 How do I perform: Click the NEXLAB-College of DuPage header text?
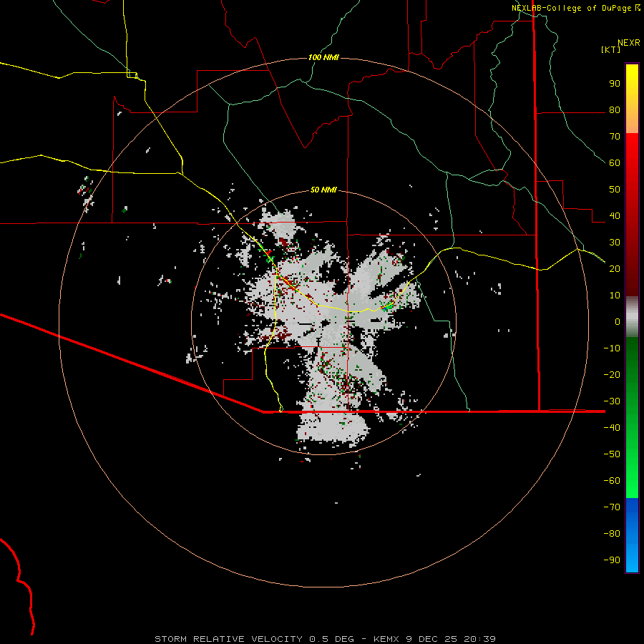(571, 8)
